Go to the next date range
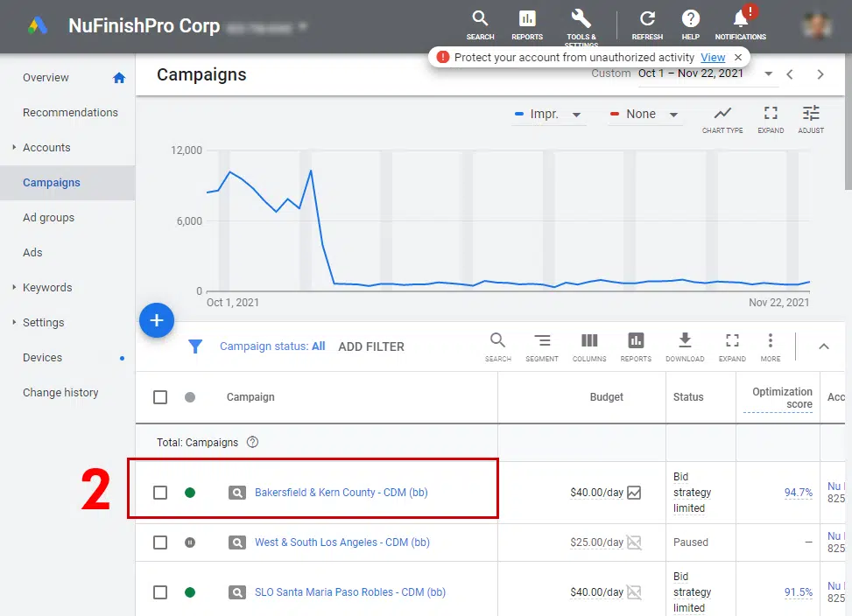 pos(820,74)
